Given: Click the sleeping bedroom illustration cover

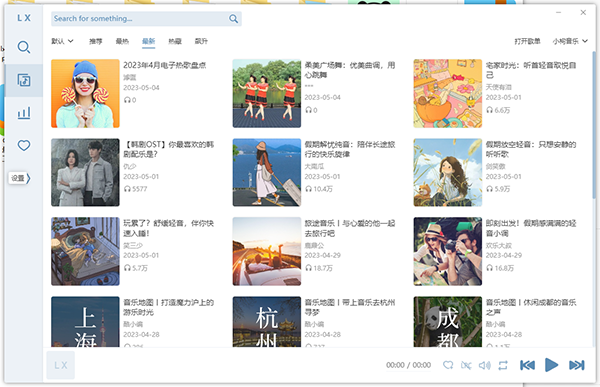Looking at the screenshot, I should pyautogui.click(x=85, y=251).
